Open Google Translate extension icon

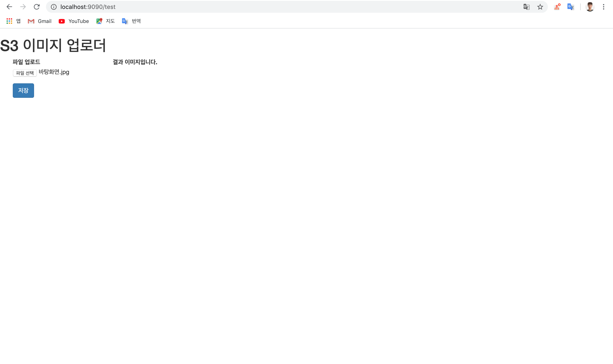coord(571,7)
